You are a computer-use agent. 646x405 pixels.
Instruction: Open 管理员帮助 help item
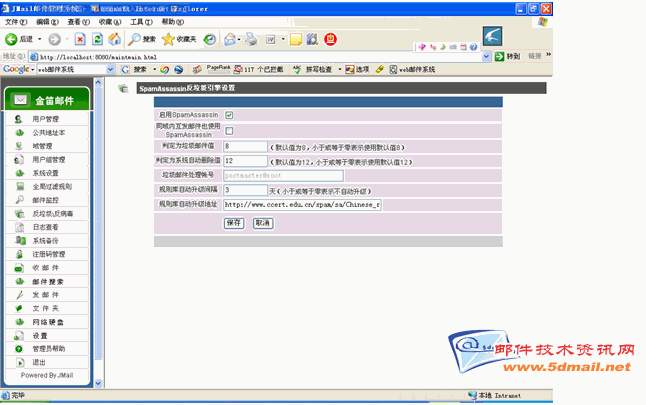(48, 349)
